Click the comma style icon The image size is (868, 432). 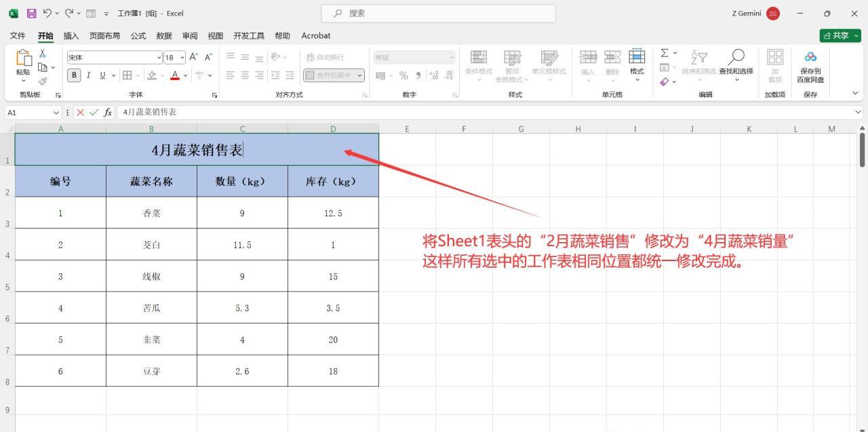click(x=418, y=75)
